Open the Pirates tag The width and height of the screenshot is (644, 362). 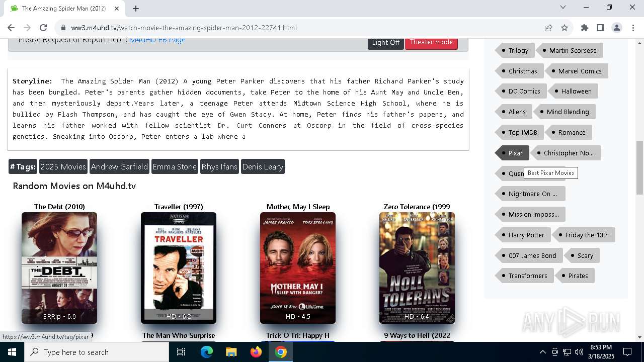[575, 276]
